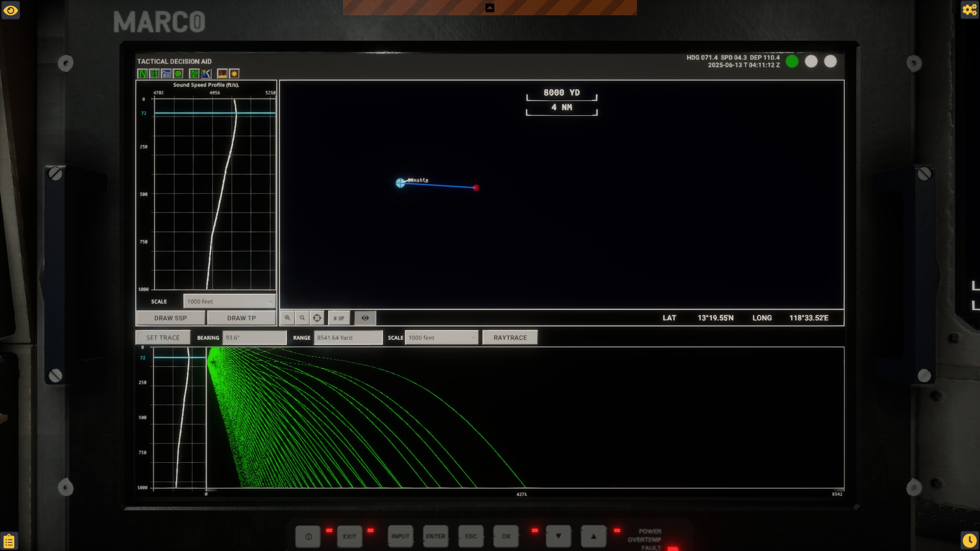Click the yellow sun toolbar icon
The width and height of the screenshot is (980, 551).
234,73
